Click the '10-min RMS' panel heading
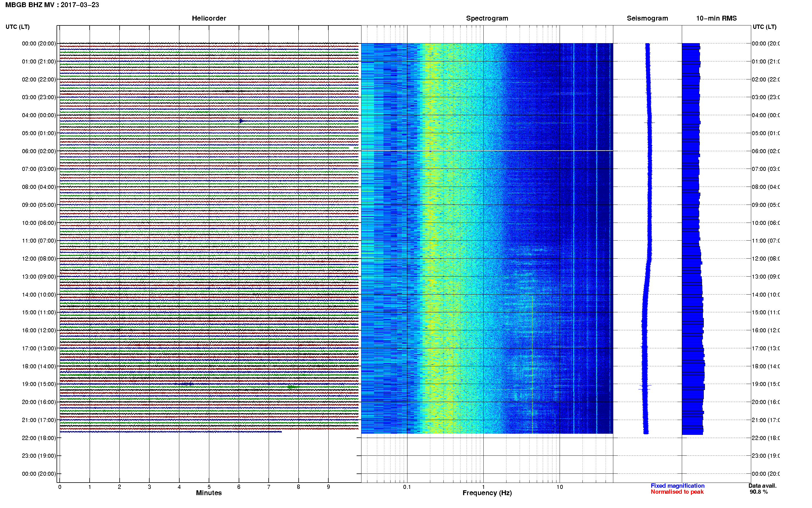This screenshot has width=812, height=508. [x=716, y=19]
